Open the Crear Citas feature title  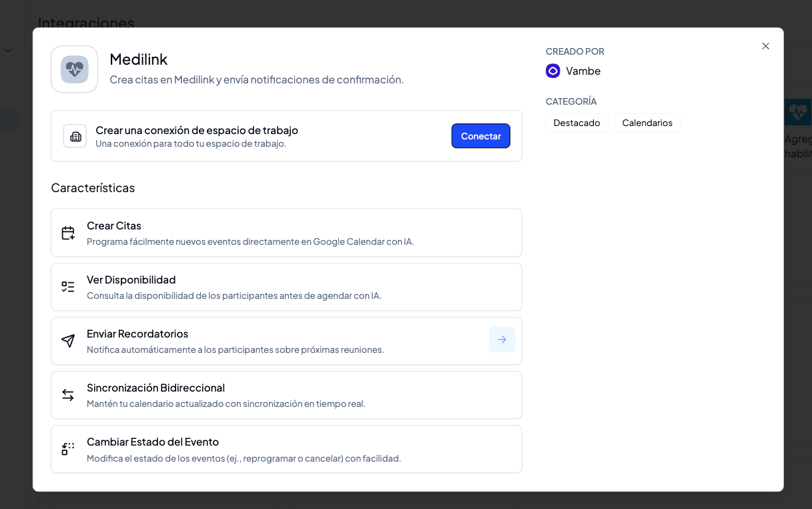pyautogui.click(x=114, y=225)
